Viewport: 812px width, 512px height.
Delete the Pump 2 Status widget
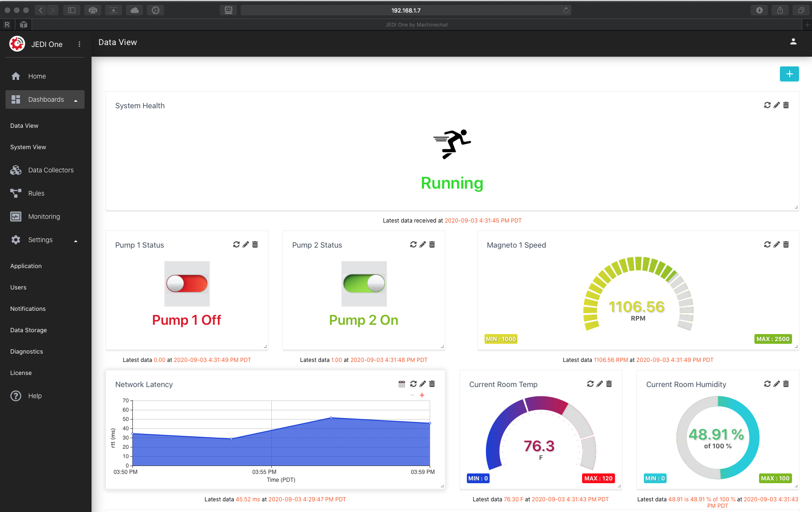pyautogui.click(x=432, y=244)
